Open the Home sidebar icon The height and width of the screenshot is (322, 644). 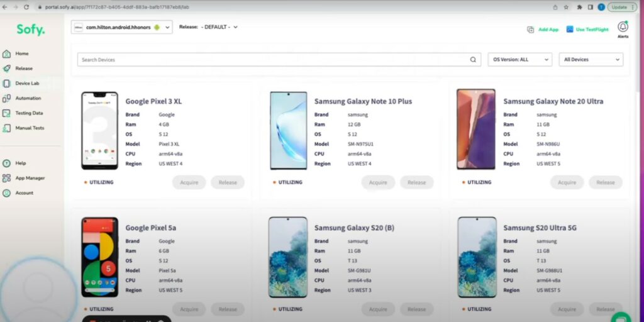pos(6,54)
